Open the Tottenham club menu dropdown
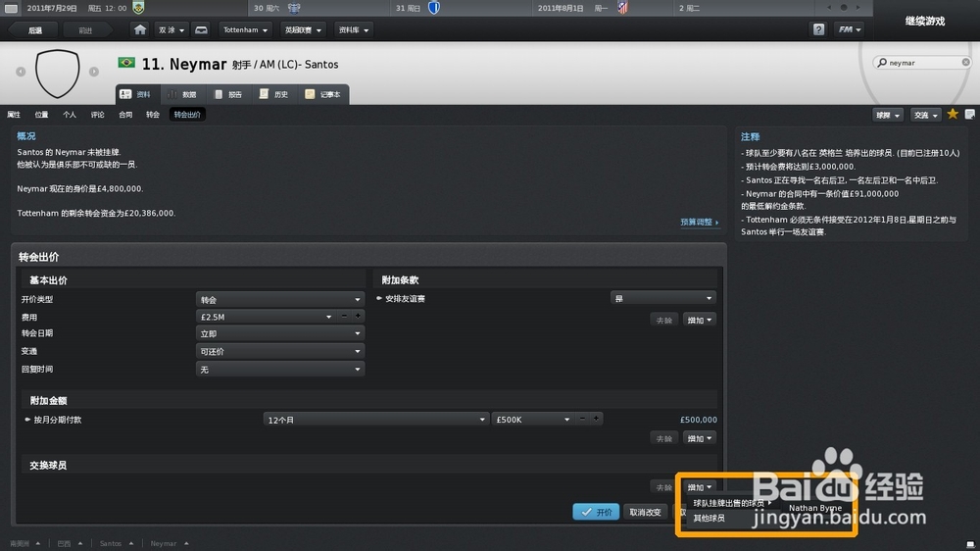Screen dimensions: 980x551 click(x=246, y=29)
